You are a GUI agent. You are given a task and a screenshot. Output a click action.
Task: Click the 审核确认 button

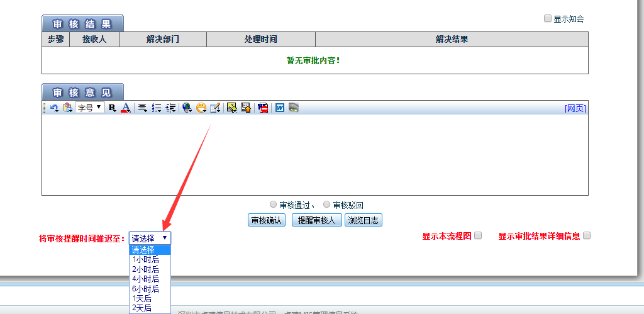[267, 220]
